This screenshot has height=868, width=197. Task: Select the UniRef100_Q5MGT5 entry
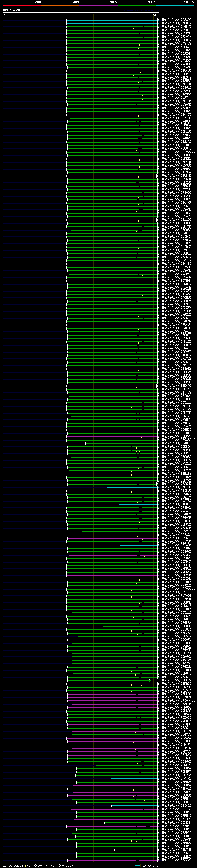pyautogui.click(x=177, y=467)
